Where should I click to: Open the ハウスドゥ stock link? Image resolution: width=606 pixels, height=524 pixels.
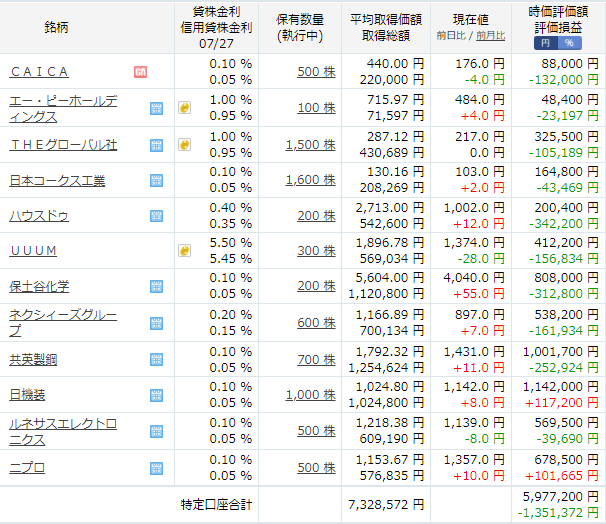[x=39, y=216]
